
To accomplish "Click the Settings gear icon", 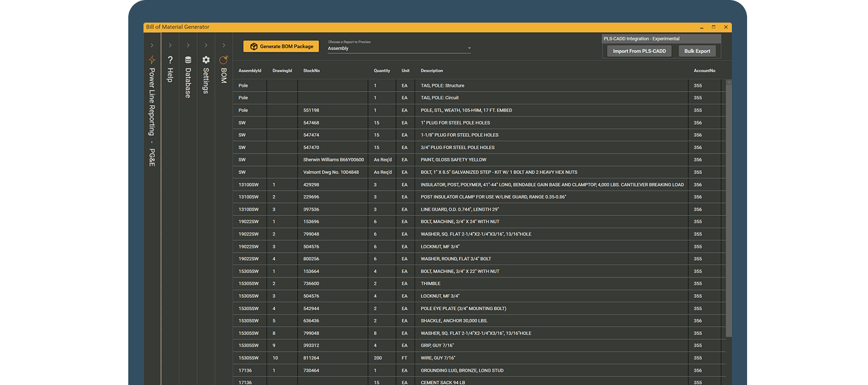I will coord(206,60).
